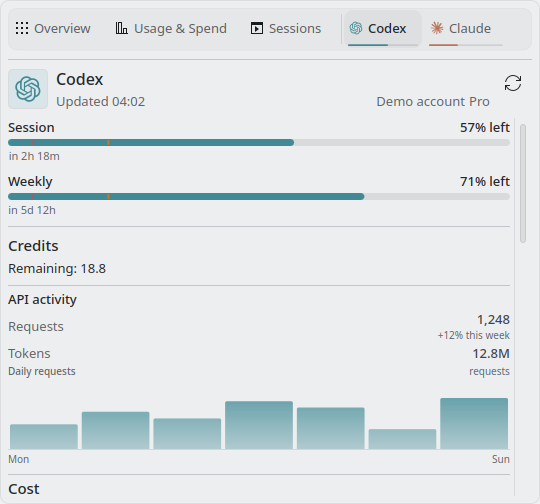This screenshot has height=504, width=540.
Task: Click the Usage & Spend chart icon
Action: [121, 28]
